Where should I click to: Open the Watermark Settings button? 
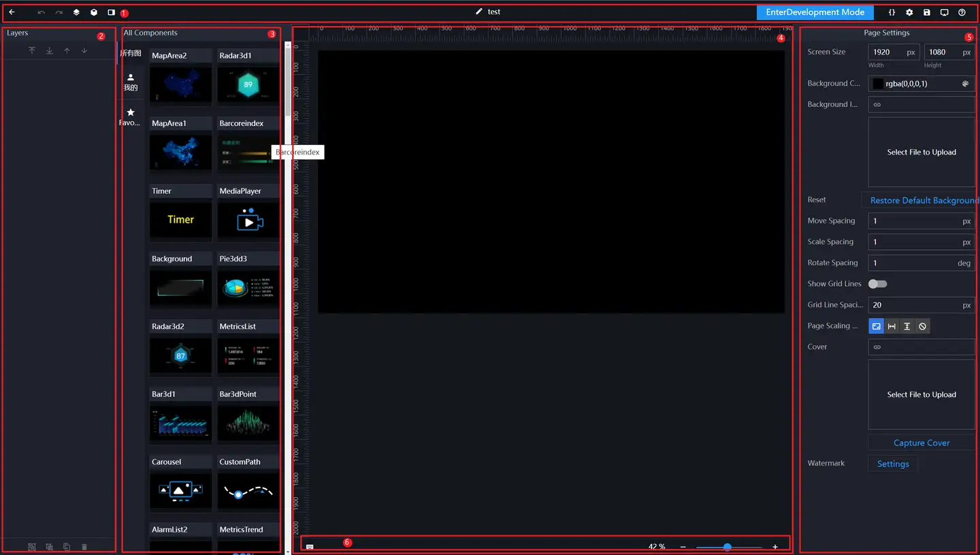coord(893,464)
